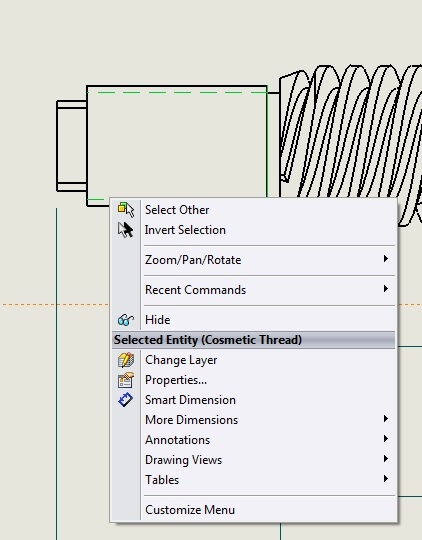Expand arrow next to Drawing Views
Screen dimensions: 422x540
pyautogui.click(x=386, y=459)
